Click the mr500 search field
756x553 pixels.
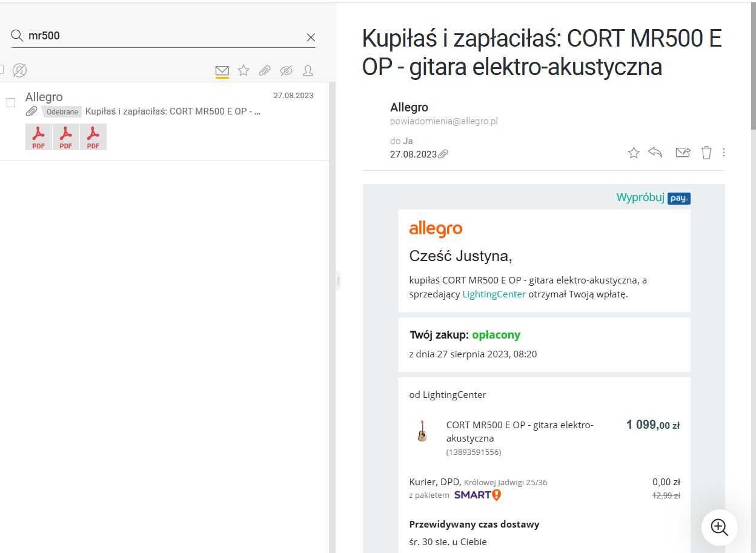(164, 36)
